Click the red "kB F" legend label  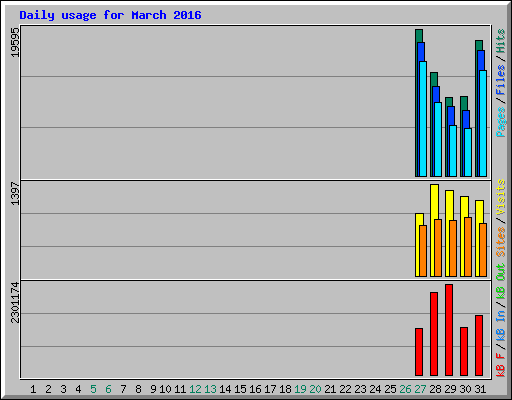[x=501, y=365]
